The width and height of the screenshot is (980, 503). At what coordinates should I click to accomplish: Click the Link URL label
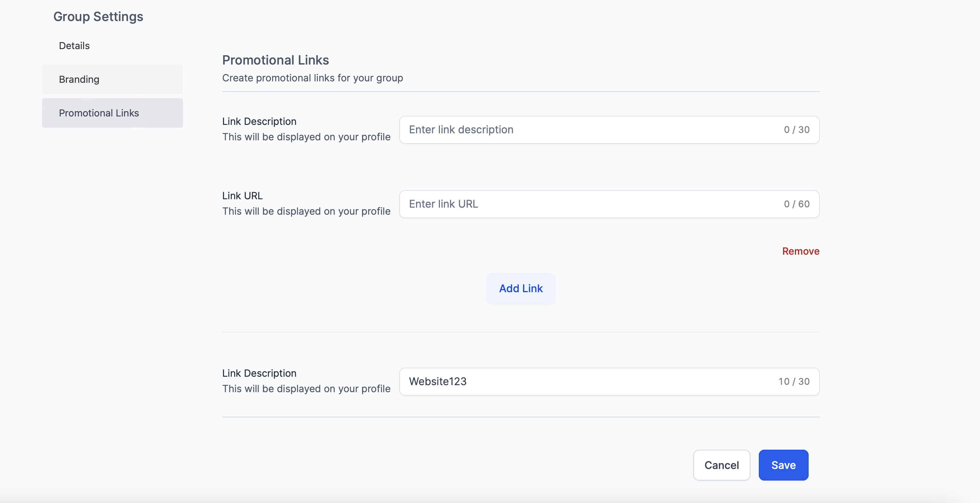242,196
